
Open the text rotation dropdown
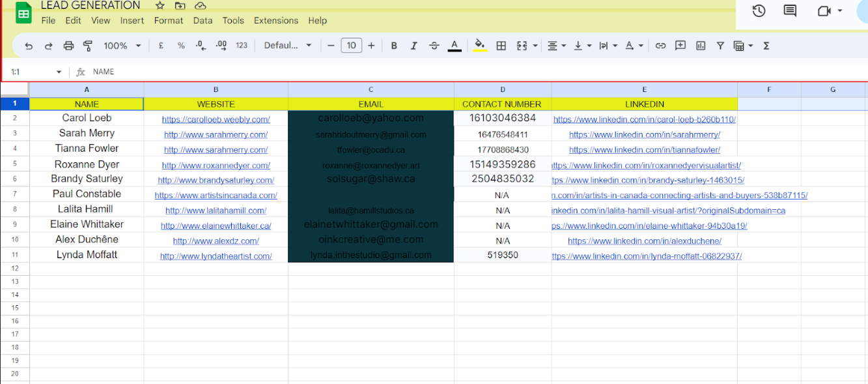(634, 46)
